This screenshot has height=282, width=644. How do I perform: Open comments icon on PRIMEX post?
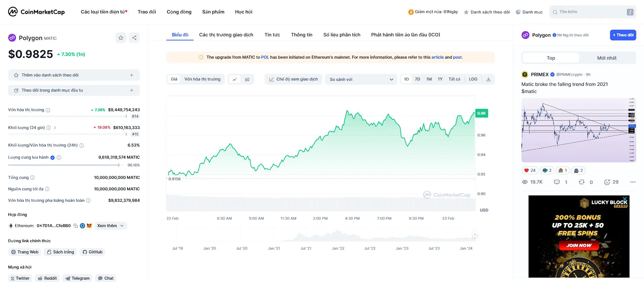[557, 182]
